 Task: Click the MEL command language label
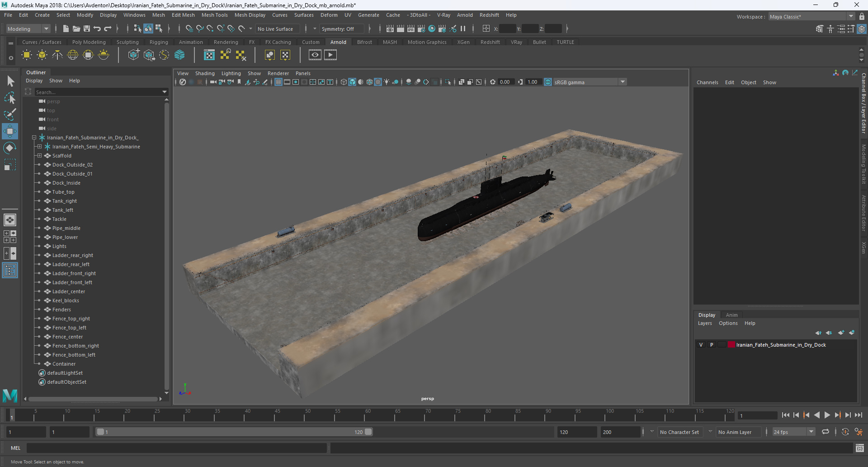coord(16,448)
